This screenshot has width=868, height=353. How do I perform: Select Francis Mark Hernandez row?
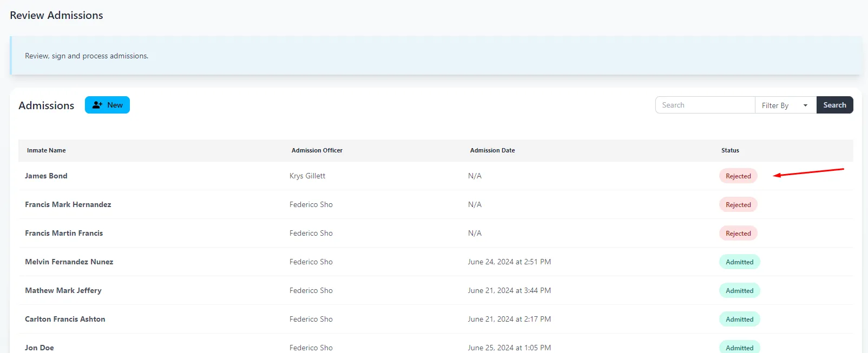(x=68, y=204)
